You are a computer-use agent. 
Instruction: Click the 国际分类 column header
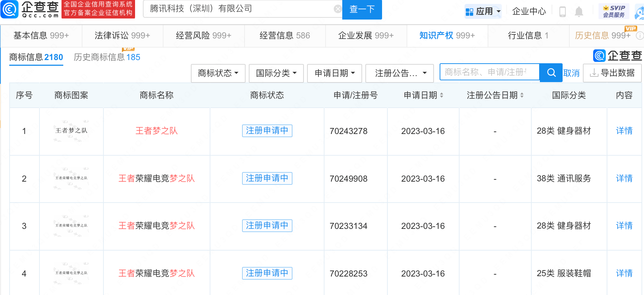[x=569, y=95]
